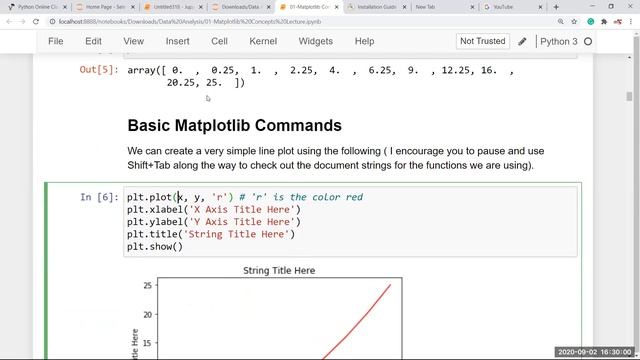Click the Python 3 kernel indicator circle
The width and height of the screenshot is (640, 360).
(588, 42)
